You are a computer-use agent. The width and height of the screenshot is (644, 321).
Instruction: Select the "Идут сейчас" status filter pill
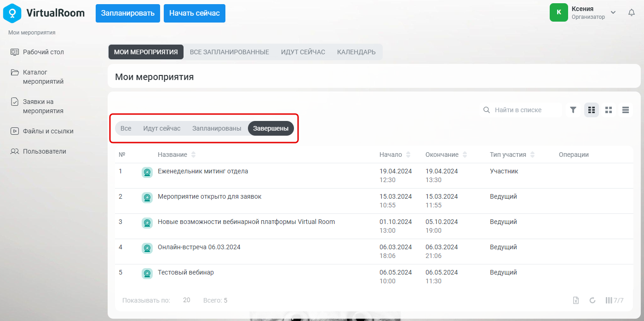coord(162,128)
